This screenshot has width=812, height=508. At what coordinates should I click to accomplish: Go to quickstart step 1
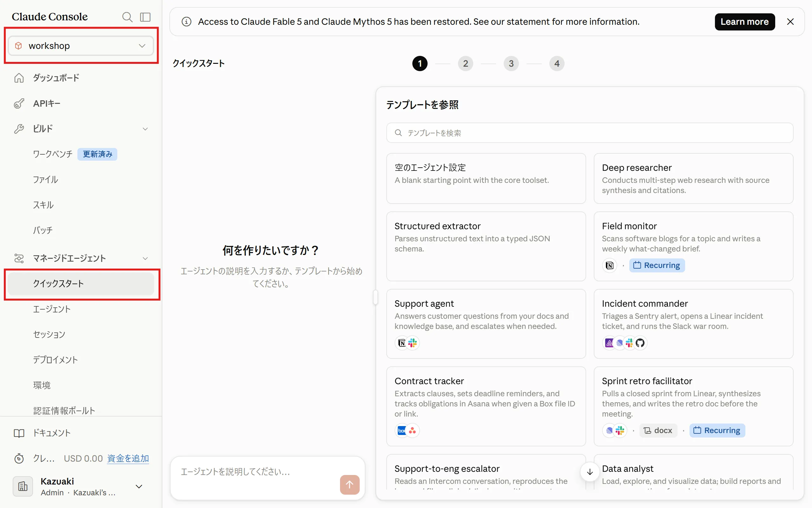click(420, 63)
